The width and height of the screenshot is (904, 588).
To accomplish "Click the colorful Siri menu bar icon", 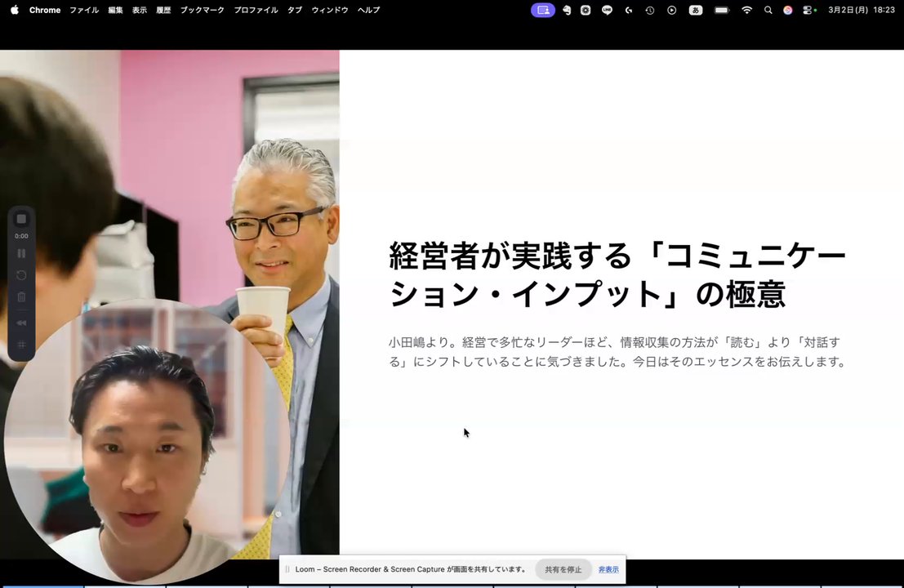I will tap(787, 10).
